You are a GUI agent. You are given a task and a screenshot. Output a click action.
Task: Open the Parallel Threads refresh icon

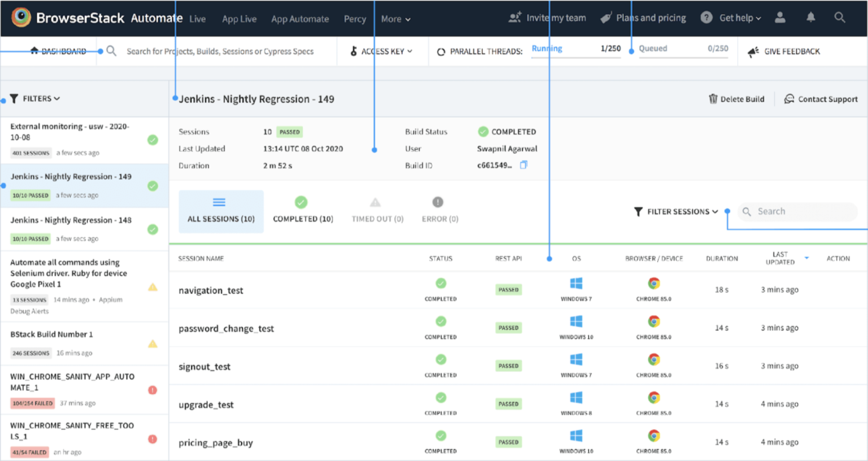click(x=441, y=51)
